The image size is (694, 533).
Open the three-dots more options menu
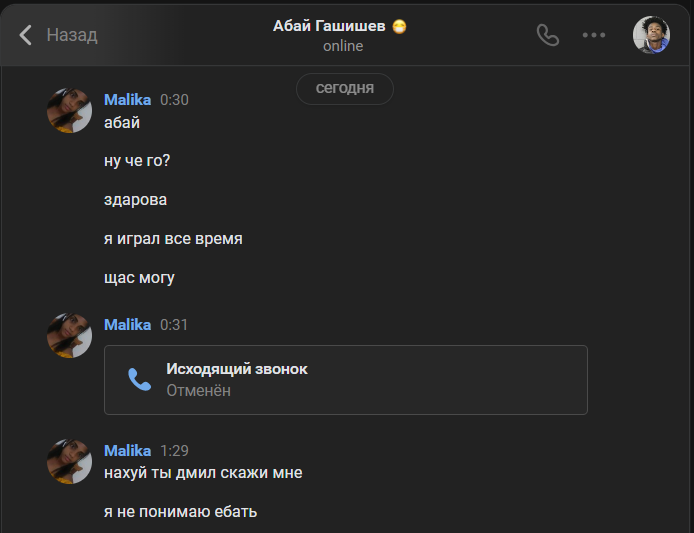(x=594, y=35)
